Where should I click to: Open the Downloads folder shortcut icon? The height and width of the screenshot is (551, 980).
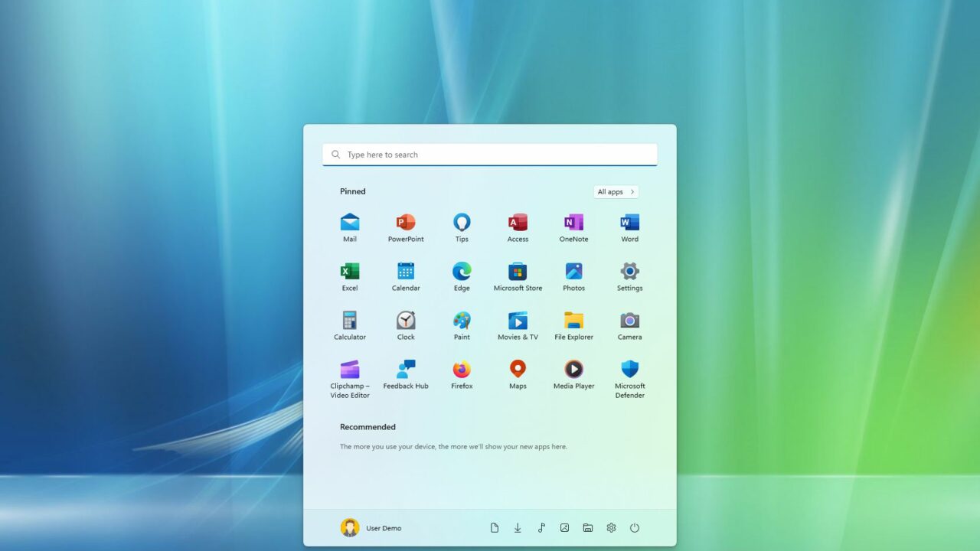pyautogui.click(x=518, y=528)
